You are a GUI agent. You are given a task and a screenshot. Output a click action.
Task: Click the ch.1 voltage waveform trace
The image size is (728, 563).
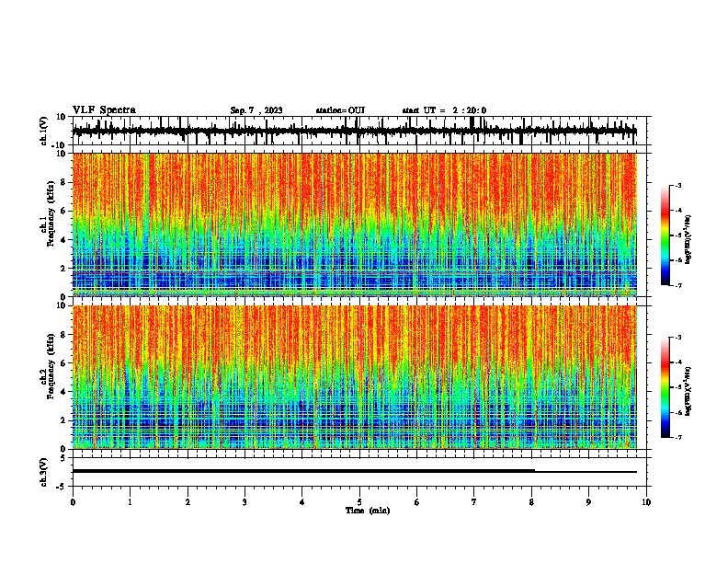(x=355, y=131)
